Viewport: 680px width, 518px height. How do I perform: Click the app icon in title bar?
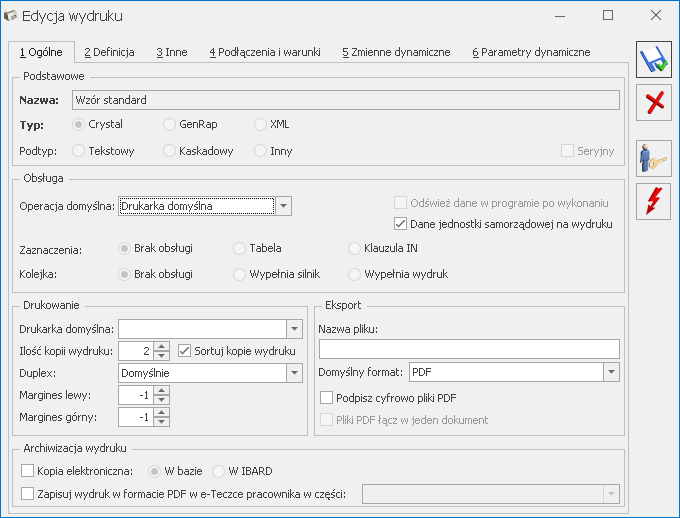click(14, 16)
